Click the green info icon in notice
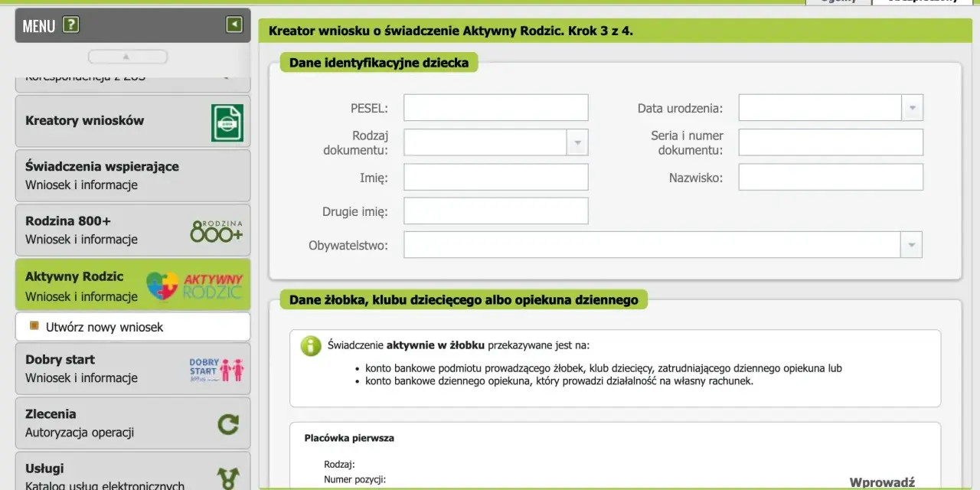This screenshot has height=490, width=980. [x=311, y=346]
